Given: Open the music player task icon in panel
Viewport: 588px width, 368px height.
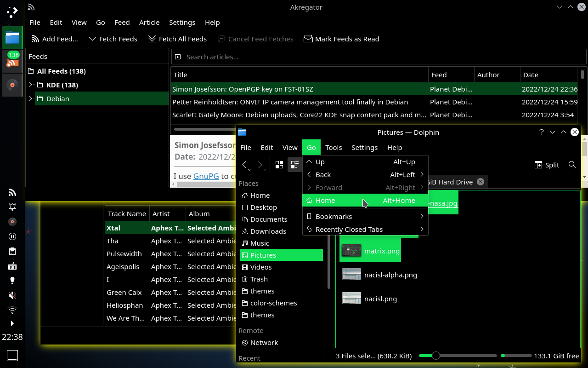Looking at the screenshot, I should [12, 85].
